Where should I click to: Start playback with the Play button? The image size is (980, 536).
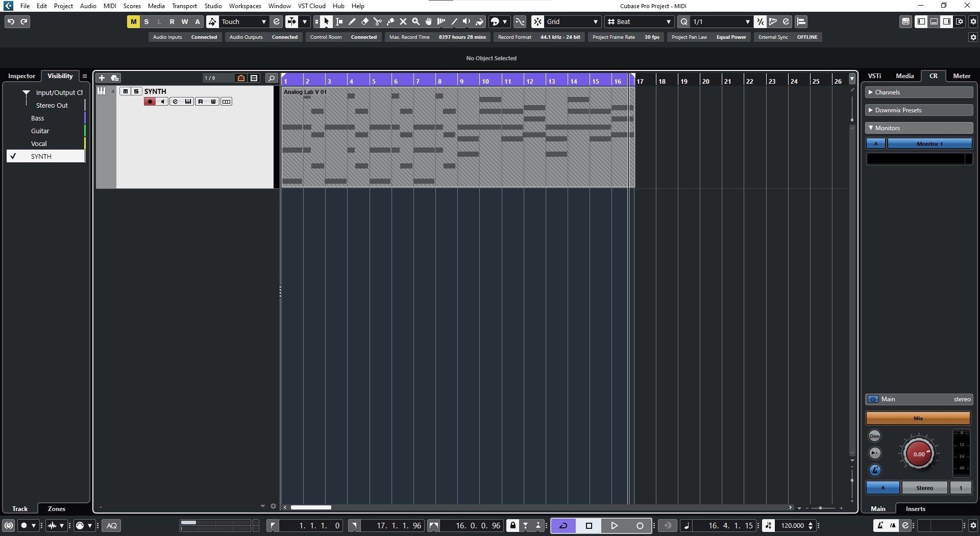[615, 525]
